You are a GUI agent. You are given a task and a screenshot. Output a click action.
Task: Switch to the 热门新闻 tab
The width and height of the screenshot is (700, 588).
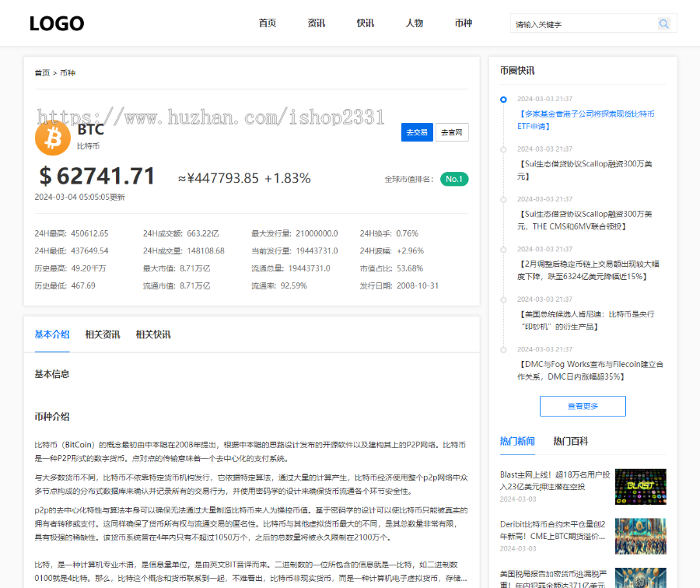(517, 441)
